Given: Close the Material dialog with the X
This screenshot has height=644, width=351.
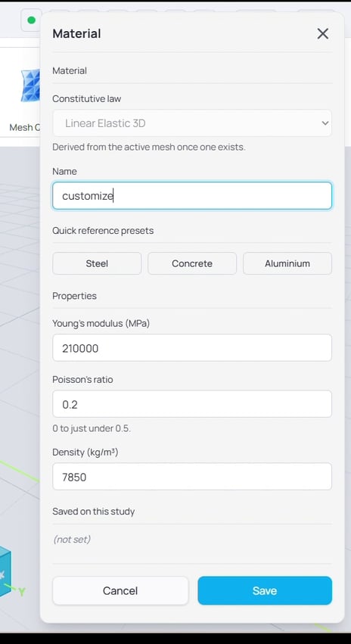Looking at the screenshot, I should pos(323,34).
